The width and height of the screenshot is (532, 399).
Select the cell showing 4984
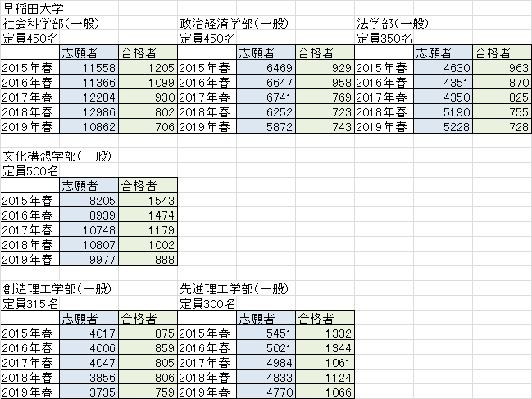(x=266, y=362)
